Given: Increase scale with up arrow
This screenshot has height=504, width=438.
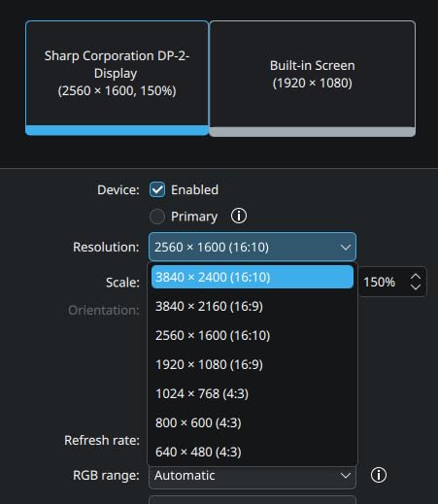Looking at the screenshot, I should point(416,278).
